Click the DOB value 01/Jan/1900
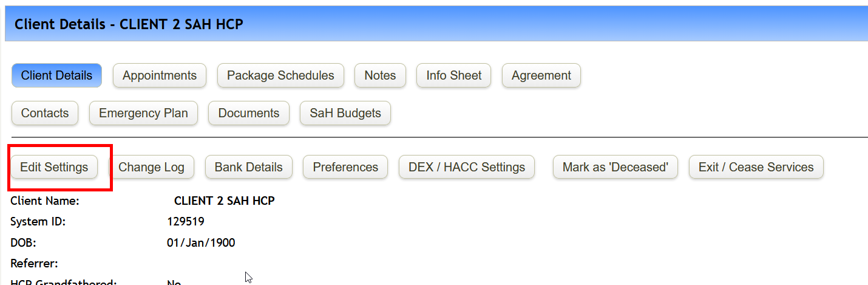868x285 pixels. tap(201, 243)
